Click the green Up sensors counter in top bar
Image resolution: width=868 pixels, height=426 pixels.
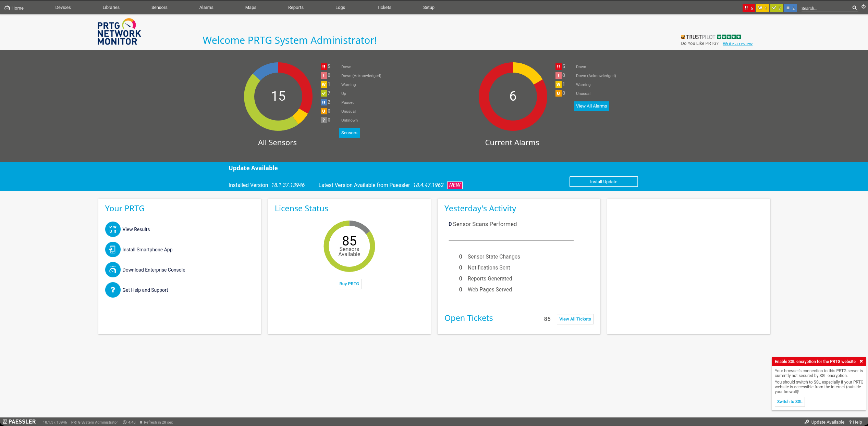pyautogui.click(x=777, y=8)
